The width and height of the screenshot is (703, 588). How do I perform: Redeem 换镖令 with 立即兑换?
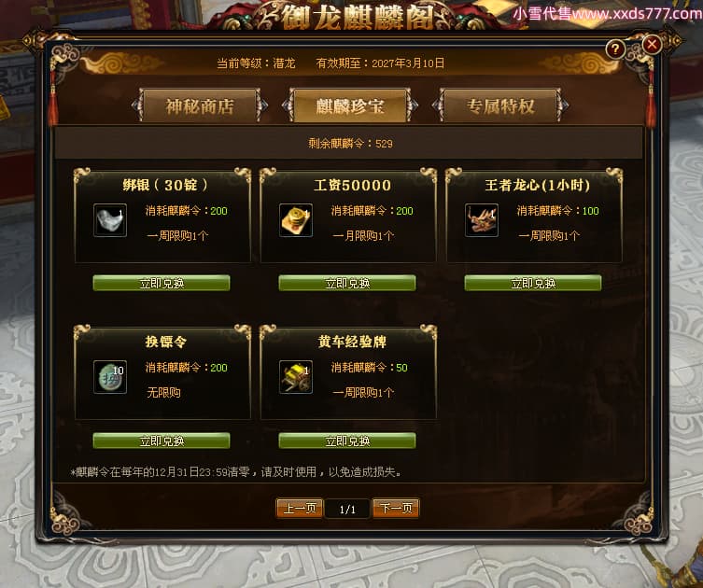162,441
